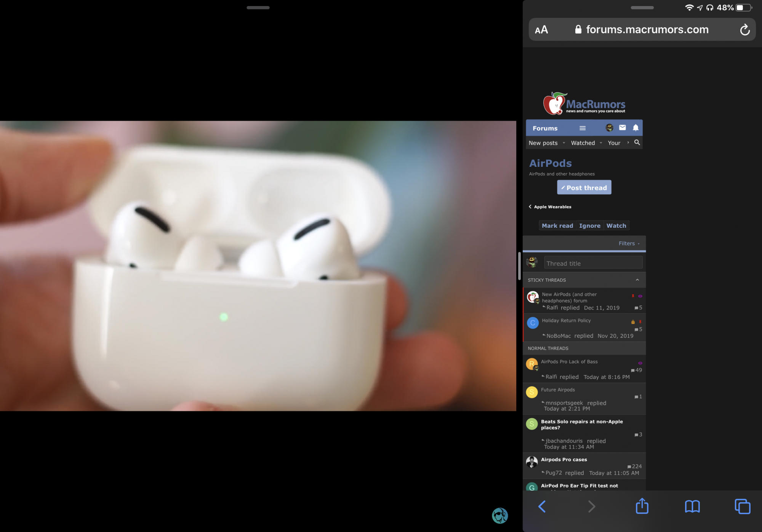Collapse the Sticky Threads section

(637, 280)
